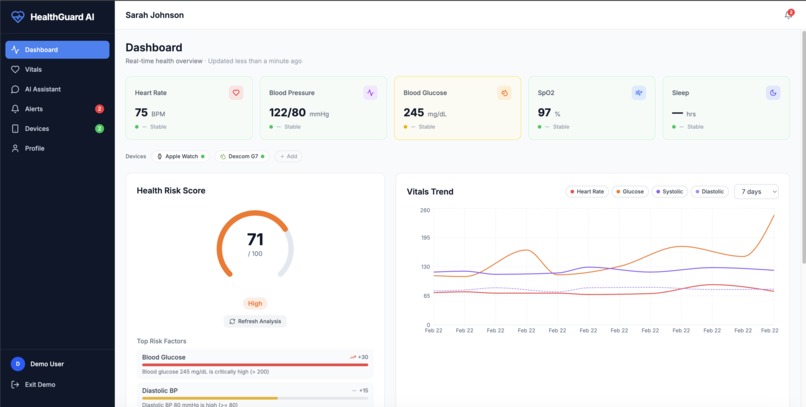The height and width of the screenshot is (407, 806).
Task: Click the +30 trend arrow icon
Action: pos(353,357)
